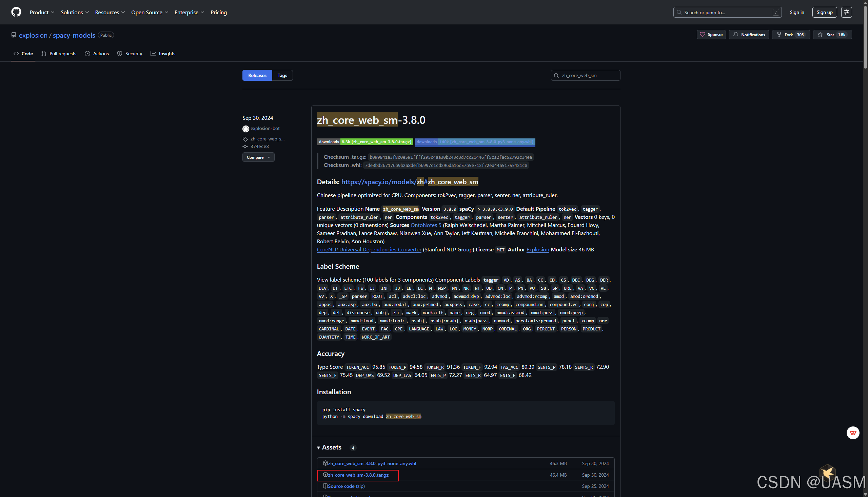Click the commit icon next to 374ece8
Image resolution: width=868 pixels, height=497 pixels.
245,147
